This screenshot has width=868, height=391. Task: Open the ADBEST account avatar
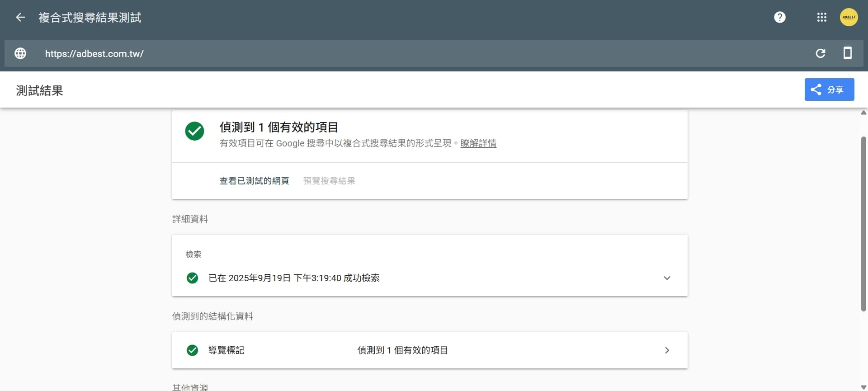click(x=849, y=17)
